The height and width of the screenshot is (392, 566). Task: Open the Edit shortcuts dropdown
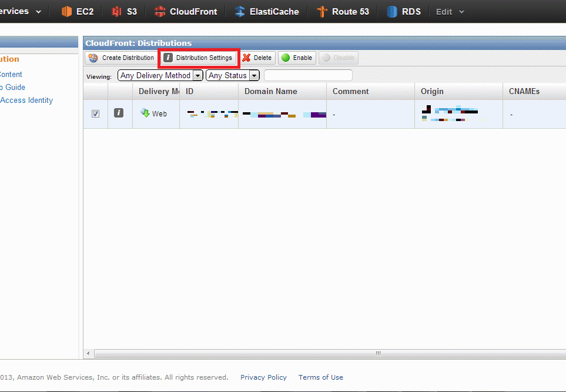coord(450,12)
